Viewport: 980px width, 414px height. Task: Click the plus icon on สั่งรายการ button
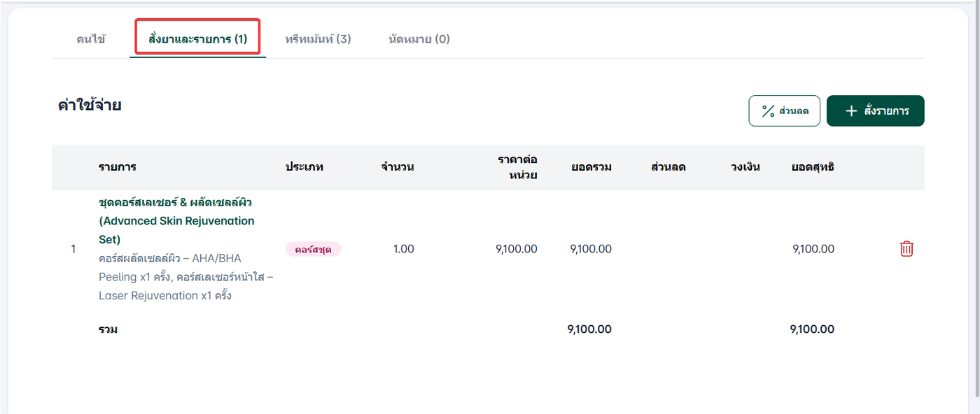(851, 111)
